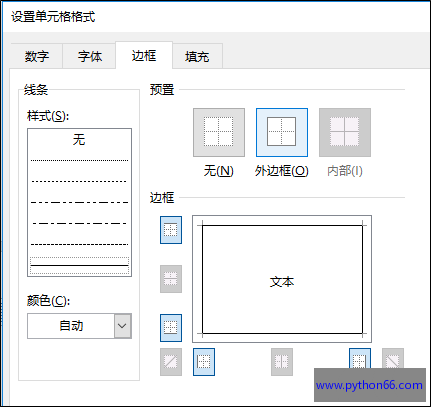This screenshot has width=431, height=407.
Task: Toggle the right border button
Action: [x=360, y=359]
